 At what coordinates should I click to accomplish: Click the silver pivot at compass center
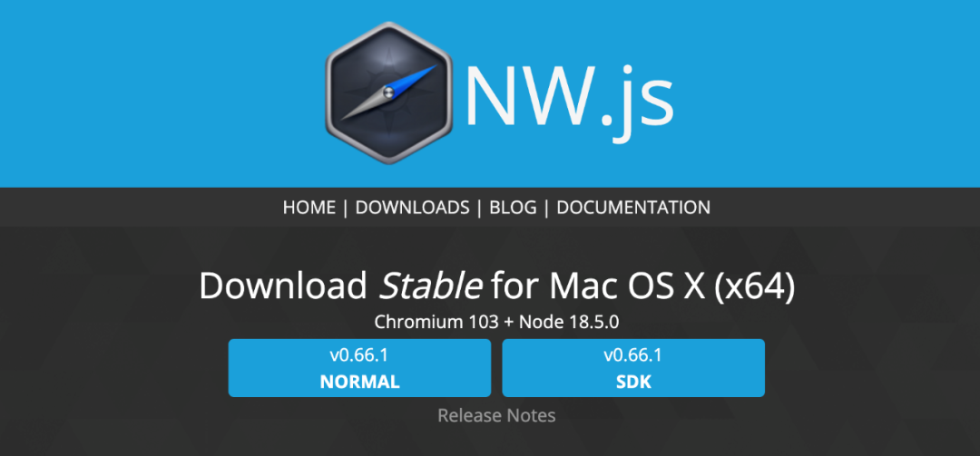pos(387,93)
